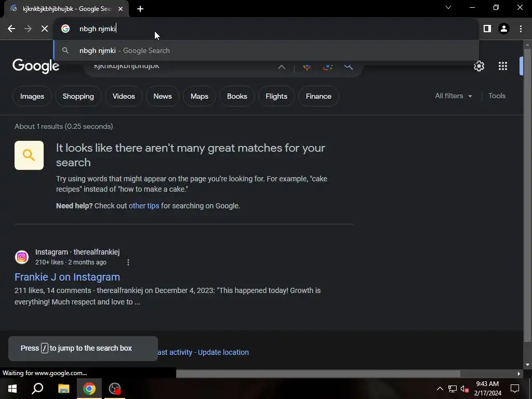Open Chrome side panel icon
This screenshot has height=399, width=532.
tap(487, 29)
